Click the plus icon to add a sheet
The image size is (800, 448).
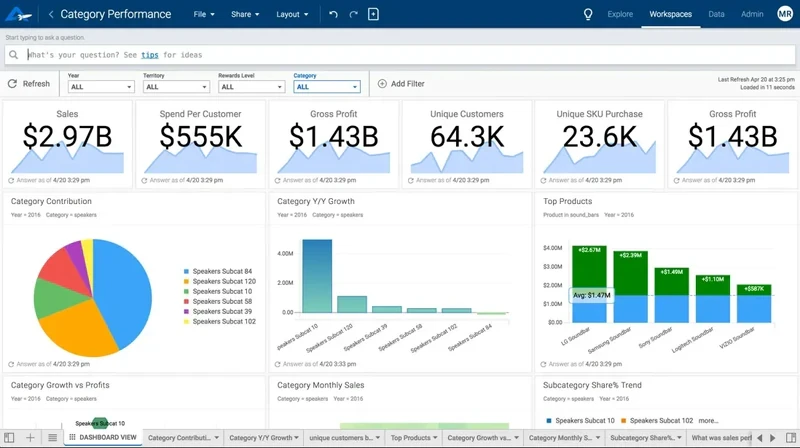point(30,438)
